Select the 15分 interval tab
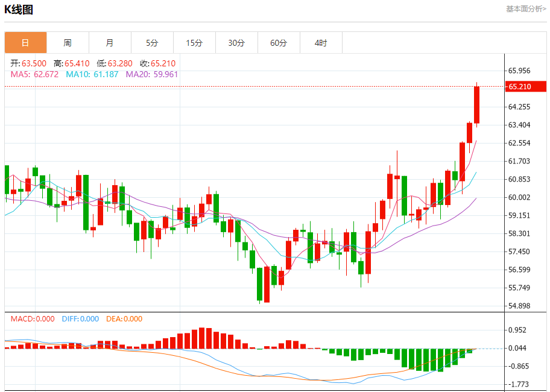The width and height of the screenshot is (550, 392). [x=194, y=43]
